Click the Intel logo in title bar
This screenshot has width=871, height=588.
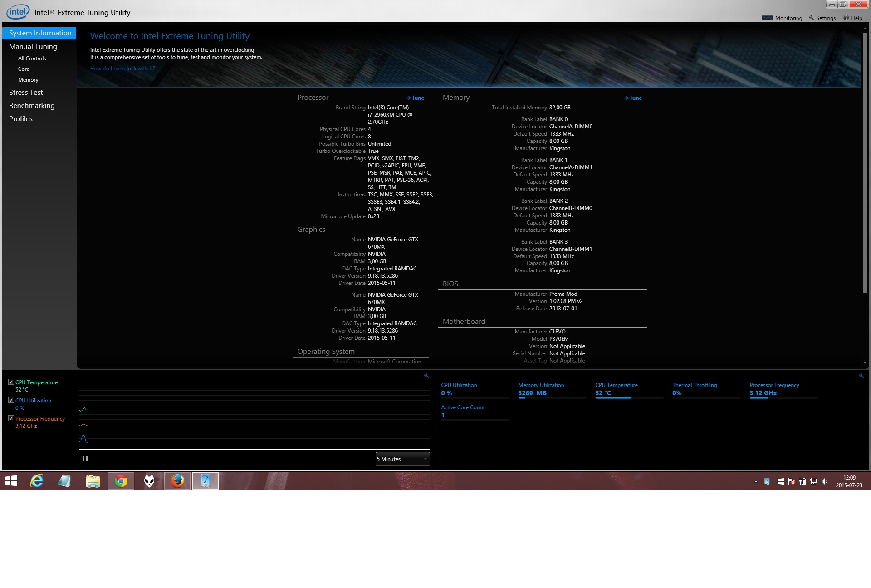tap(18, 12)
